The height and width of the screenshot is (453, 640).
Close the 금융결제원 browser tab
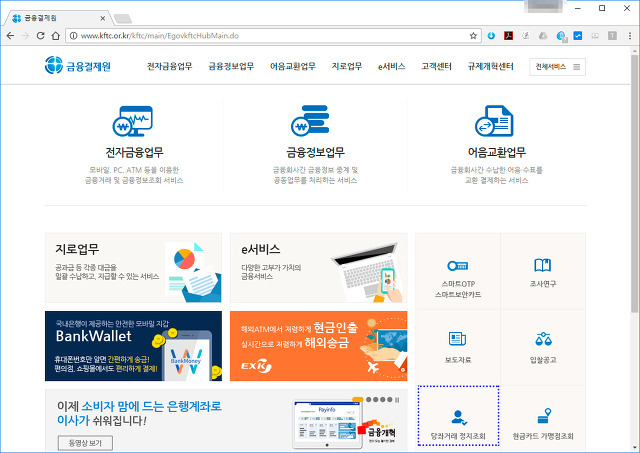click(102, 18)
